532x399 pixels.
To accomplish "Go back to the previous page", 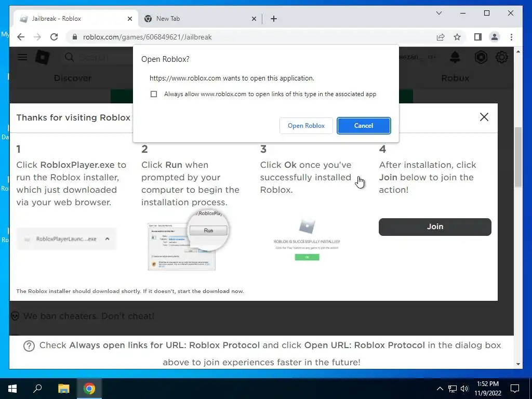I will pyautogui.click(x=21, y=37).
